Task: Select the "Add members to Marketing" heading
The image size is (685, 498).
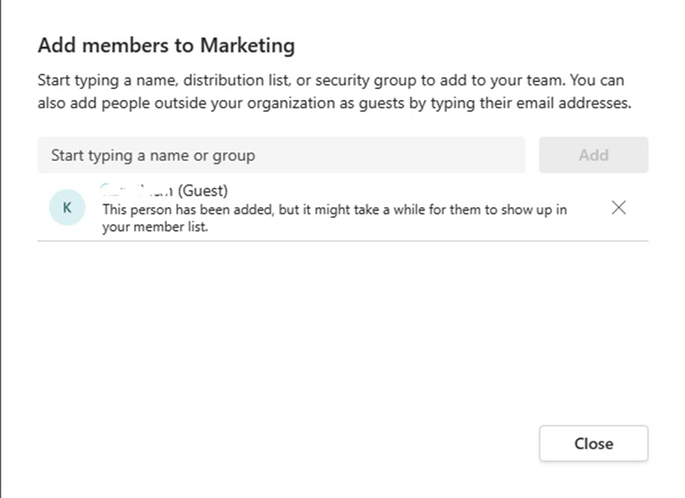Action: pyautogui.click(x=165, y=45)
